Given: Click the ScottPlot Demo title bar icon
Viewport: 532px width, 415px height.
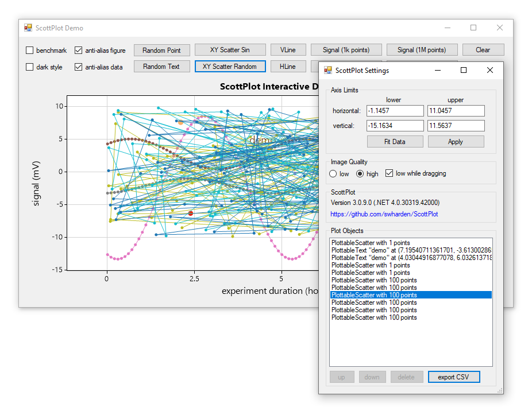Looking at the screenshot, I should [x=27, y=28].
